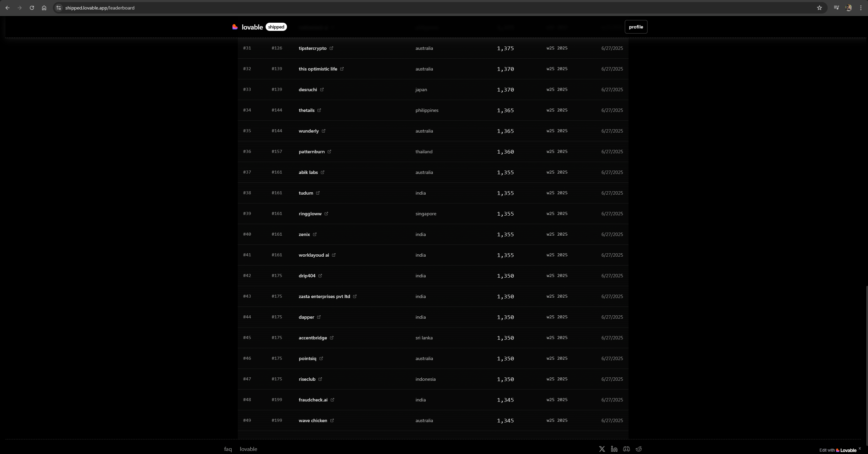Open the lovable footer link
The width and height of the screenshot is (868, 454).
(x=249, y=449)
